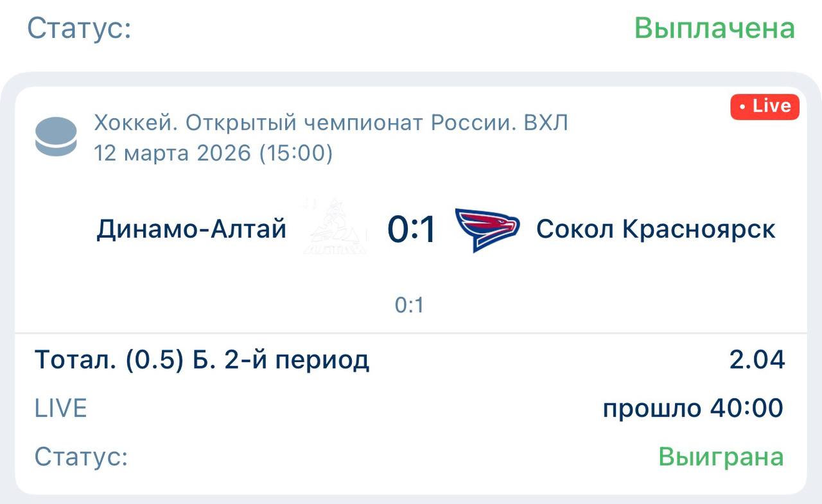This screenshot has height=504, width=822.
Task: Click the date 12 марта 2026
Action: 172,153
